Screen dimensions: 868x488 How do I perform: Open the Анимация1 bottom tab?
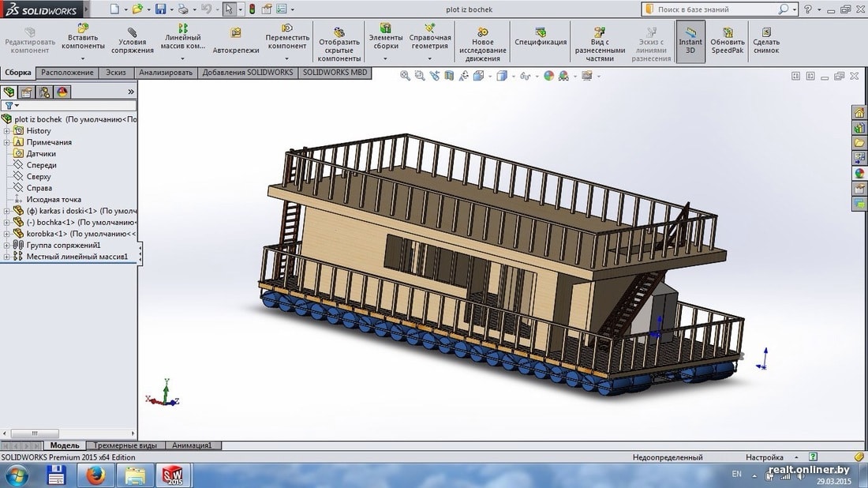(192, 445)
